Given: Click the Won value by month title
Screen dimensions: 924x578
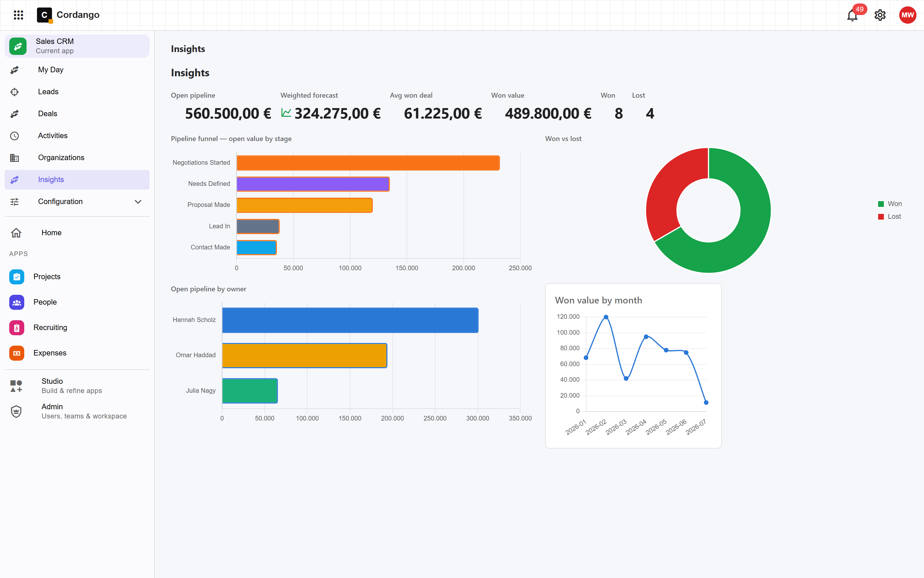Looking at the screenshot, I should click(598, 301).
